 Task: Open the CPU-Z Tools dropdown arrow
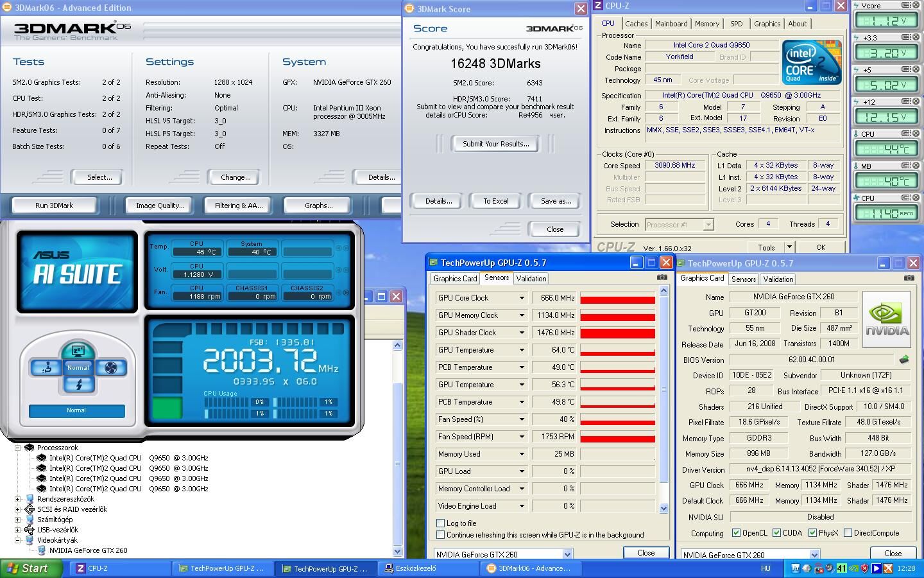click(789, 247)
